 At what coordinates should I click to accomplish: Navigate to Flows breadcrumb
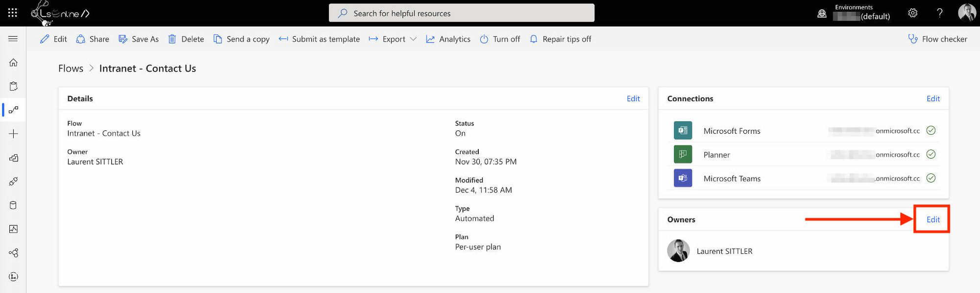coord(71,69)
